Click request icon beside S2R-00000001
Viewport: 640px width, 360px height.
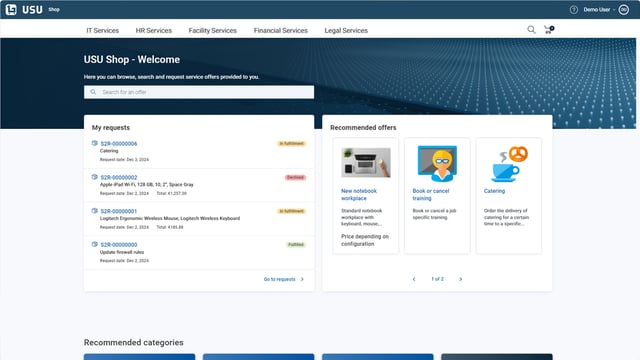click(x=95, y=211)
